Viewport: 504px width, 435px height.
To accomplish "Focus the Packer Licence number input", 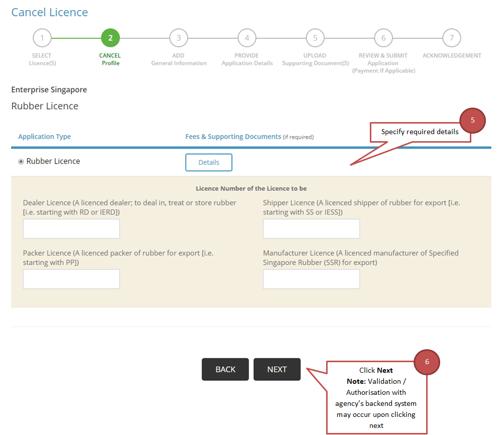I will point(71,279).
